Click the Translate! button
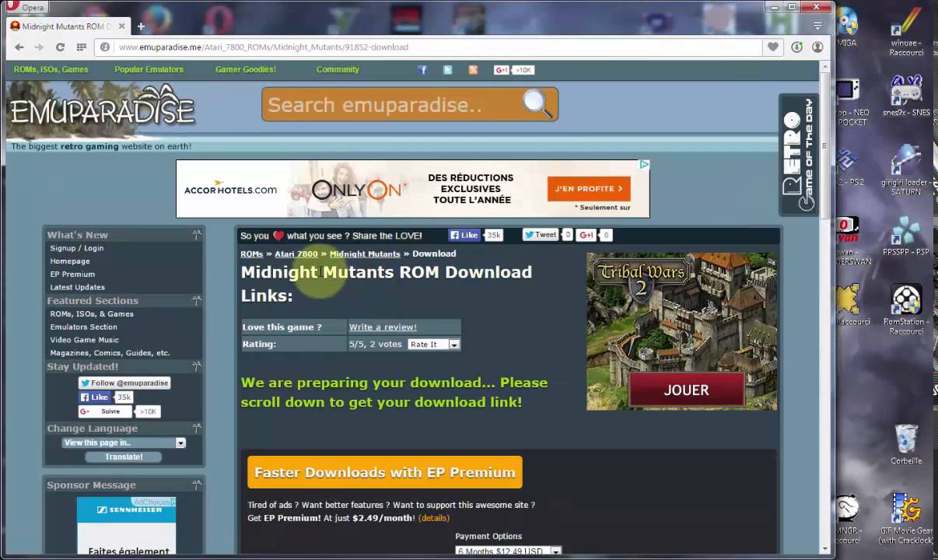The image size is (938, 560). click(x=124, y=457)
